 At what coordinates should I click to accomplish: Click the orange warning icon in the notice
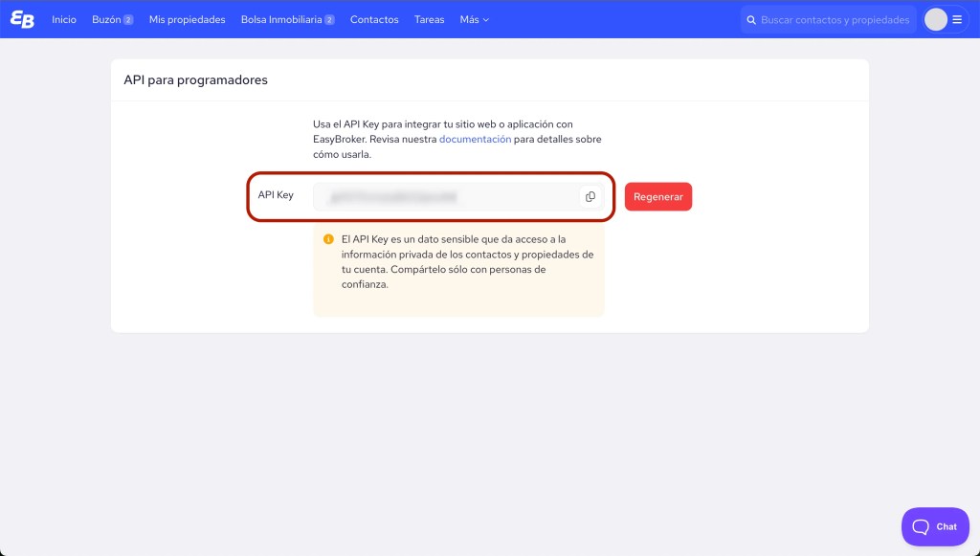(328, 239)
